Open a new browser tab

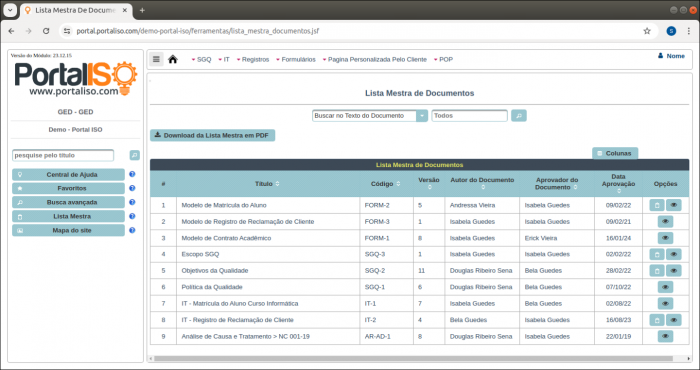tap(142, 10)
